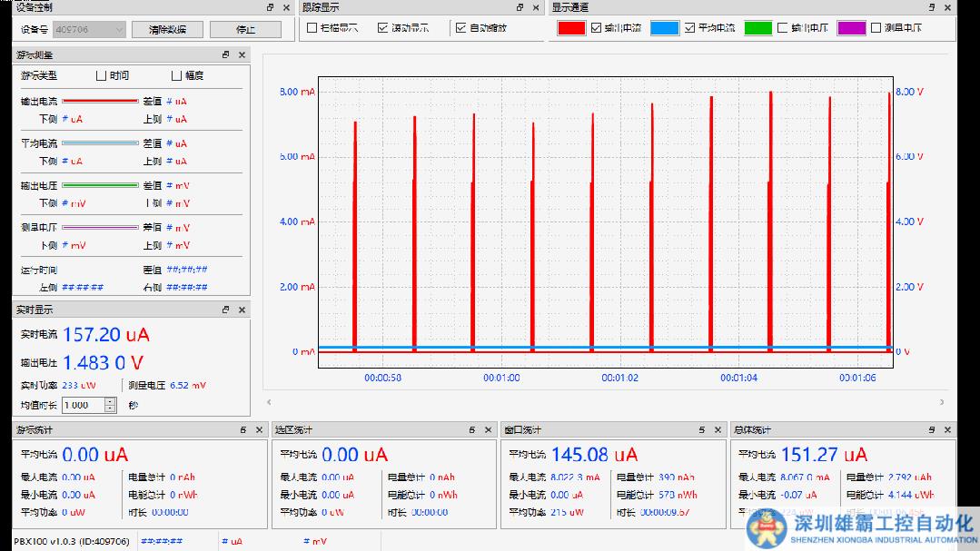Undock the 显示通道 panel
This screenshot has height=551, width=980.
point(930,7)
